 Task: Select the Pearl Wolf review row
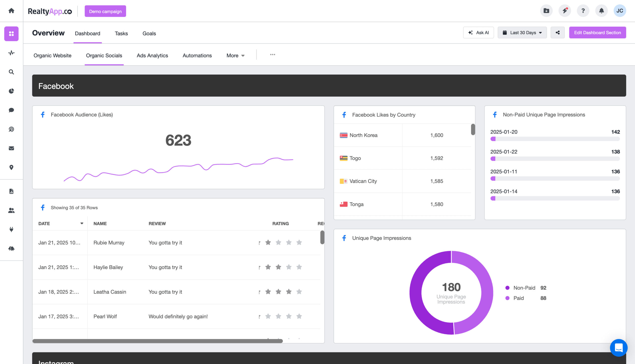176,316
